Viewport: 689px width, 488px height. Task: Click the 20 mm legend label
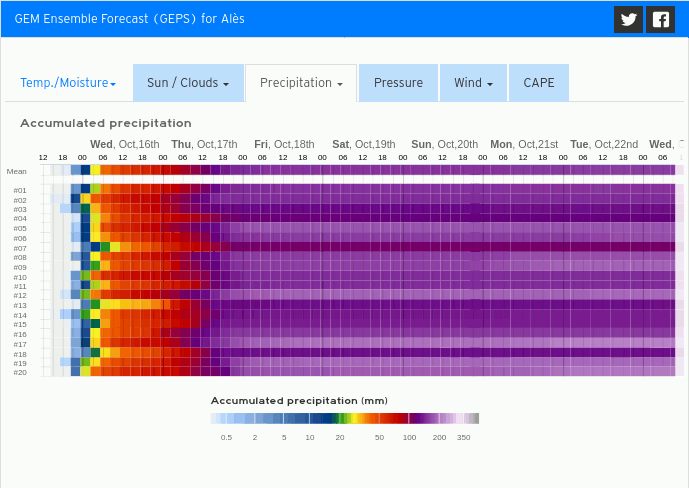point(340,437)
